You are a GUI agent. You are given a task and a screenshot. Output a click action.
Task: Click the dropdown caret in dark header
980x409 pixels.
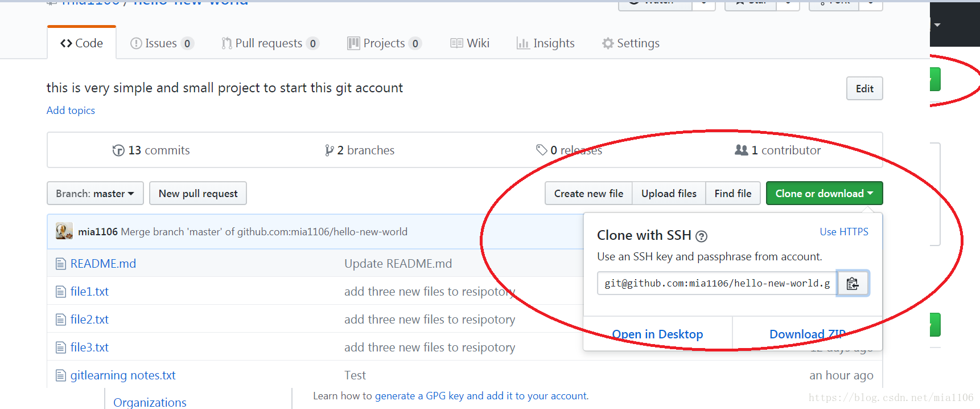937,25
